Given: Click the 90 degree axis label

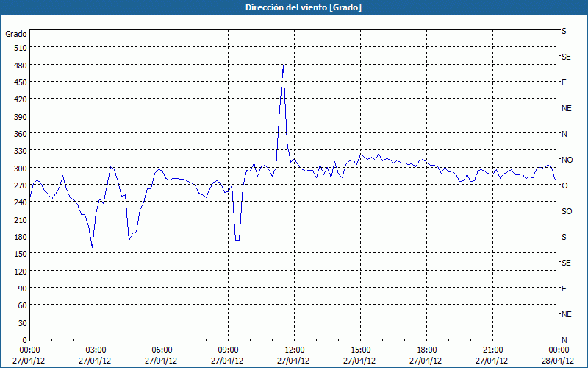Looking at the screenshot, I should pos(23,289).
